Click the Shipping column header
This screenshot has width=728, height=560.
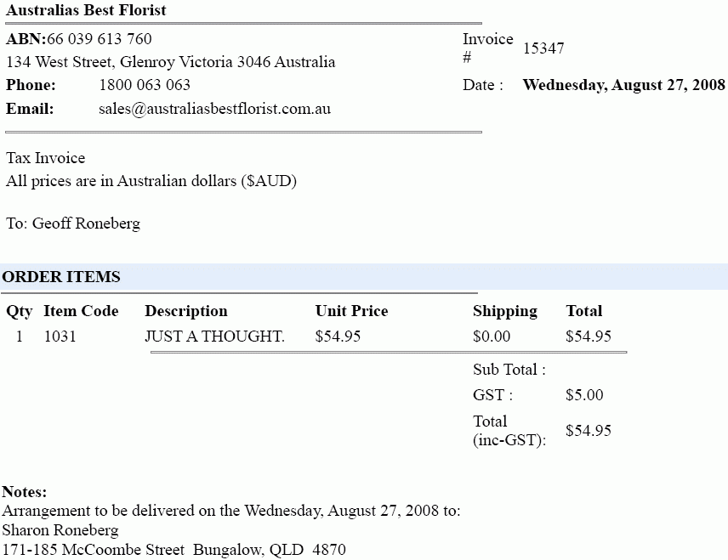(x=505, y=311)
